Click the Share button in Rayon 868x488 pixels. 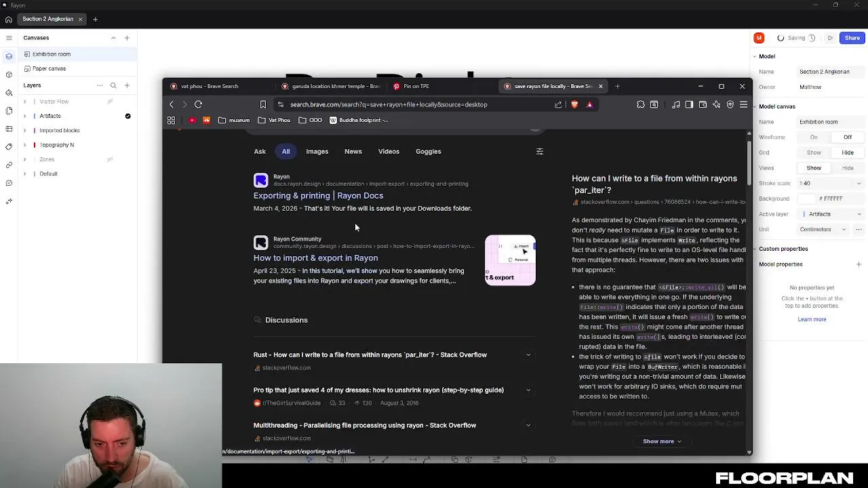(x=852, y=38)
